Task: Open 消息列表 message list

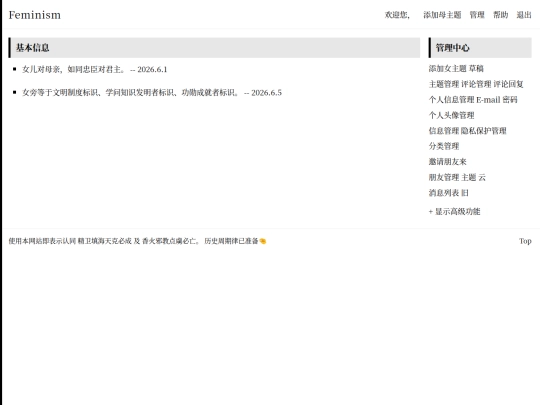Action: pos(444,193)
